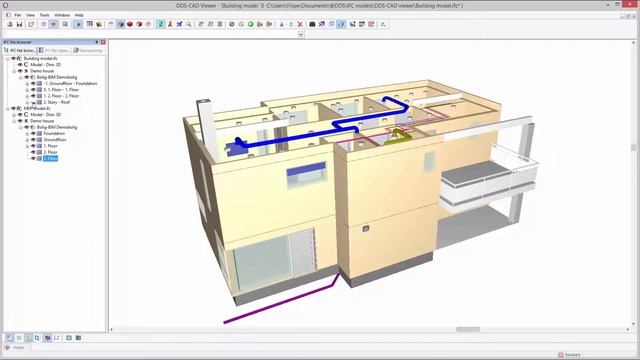Open the Help menu
Screen dimensions: 640x360
pyautogui.click(x=79, y=15)
